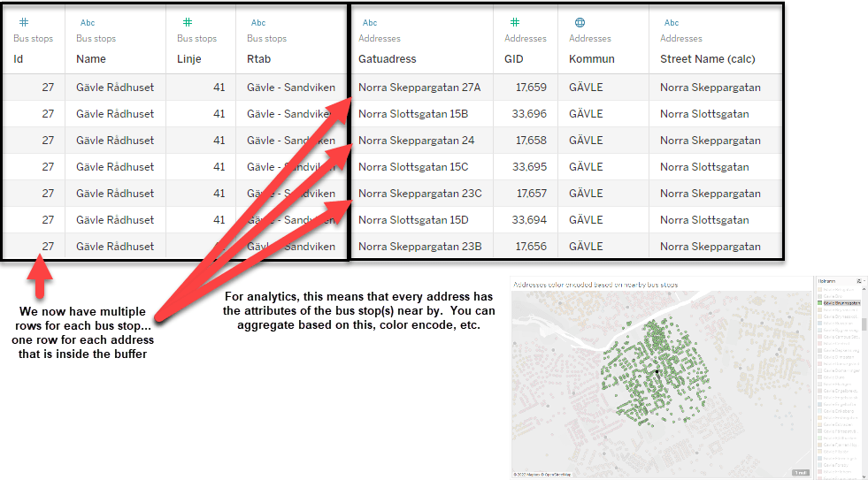Viewport: 868px width, 480px height.
Task: Click cell Norra Skeppargatan 27A
Action: click(420, 88)
